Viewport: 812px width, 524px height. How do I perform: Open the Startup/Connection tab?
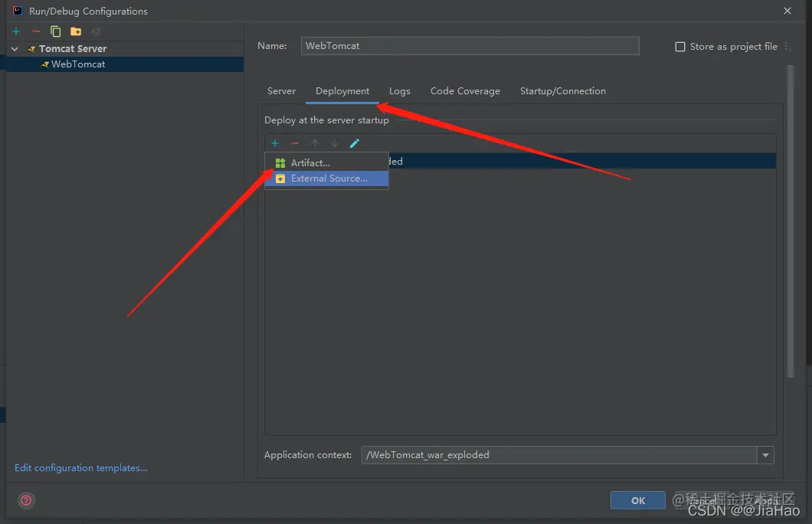563,91
